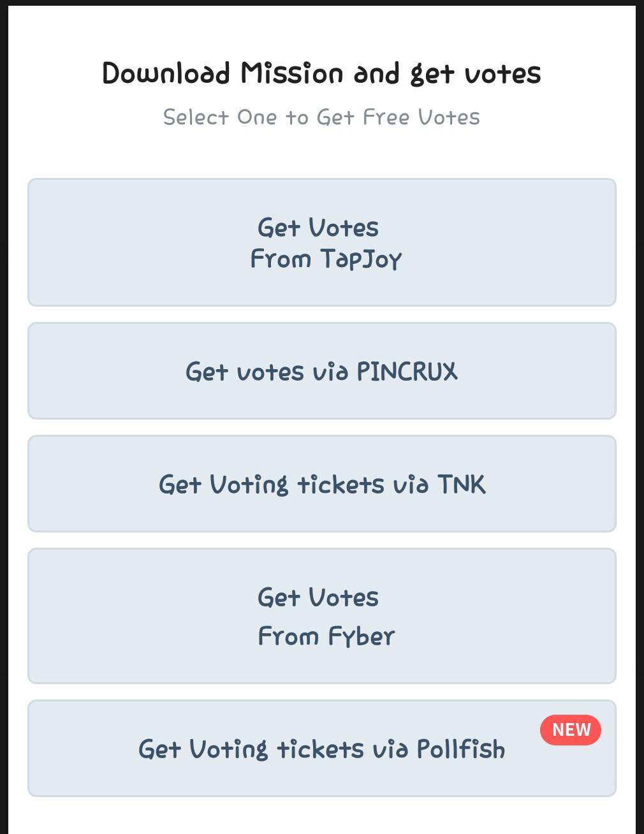The image size is (644, 834).
Task: Click Download Mission and get votes heading
Action: (321, 73)
